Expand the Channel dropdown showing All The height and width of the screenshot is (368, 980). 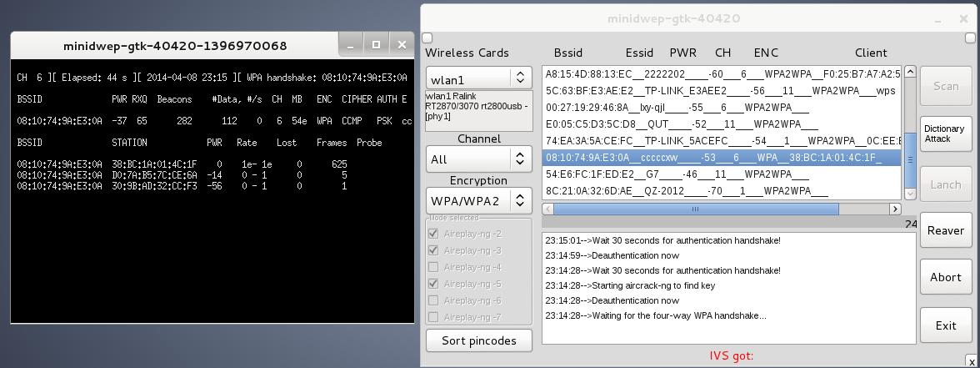pos(478,158)
